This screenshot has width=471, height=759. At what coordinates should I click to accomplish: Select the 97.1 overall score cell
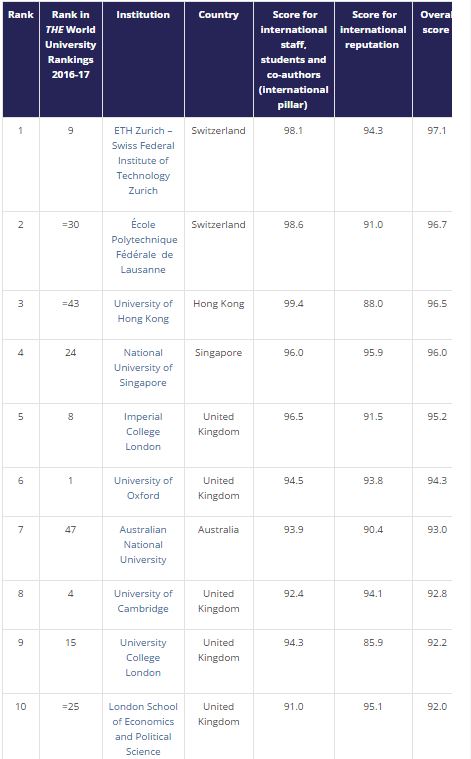pyautogui.click(x=437, y=131)
